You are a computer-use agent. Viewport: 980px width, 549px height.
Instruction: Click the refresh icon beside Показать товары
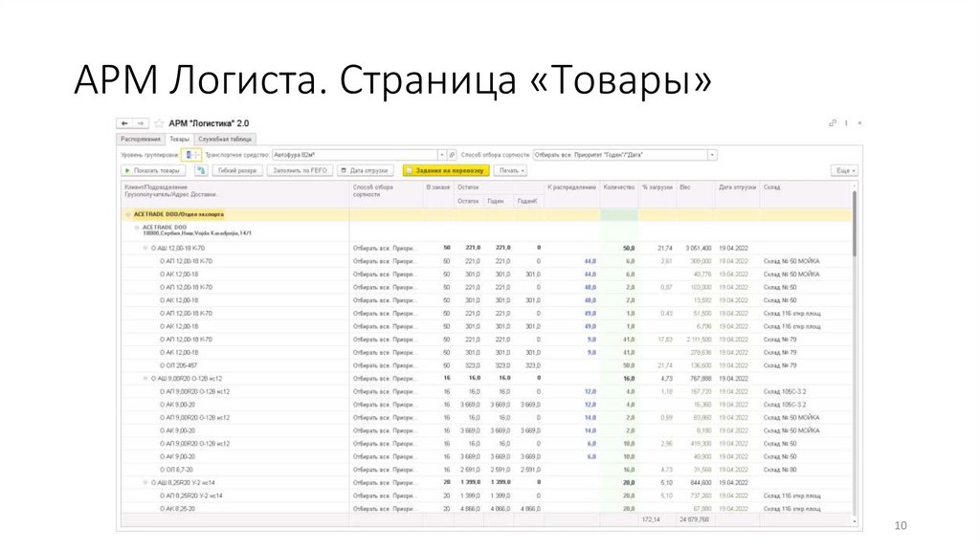point(201,170)
